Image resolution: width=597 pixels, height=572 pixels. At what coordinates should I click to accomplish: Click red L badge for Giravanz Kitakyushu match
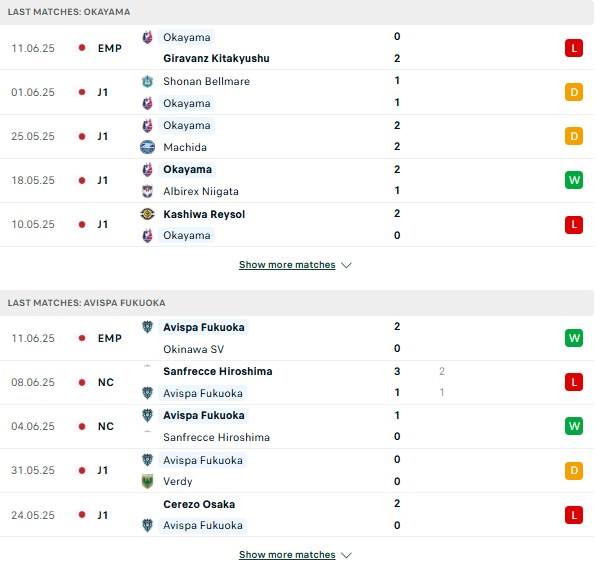tap(574, 48)
